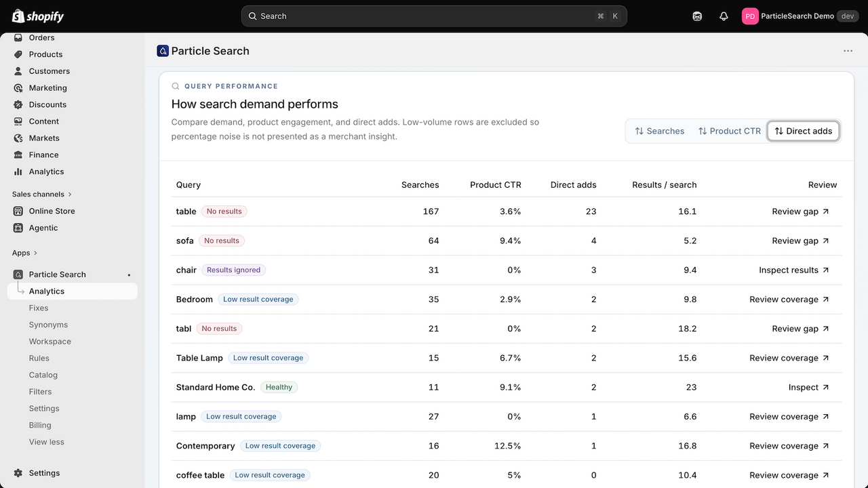Select the Direct adds sort toggle
868x488 pixels.
pyautogui.click(x=804, y=131)
